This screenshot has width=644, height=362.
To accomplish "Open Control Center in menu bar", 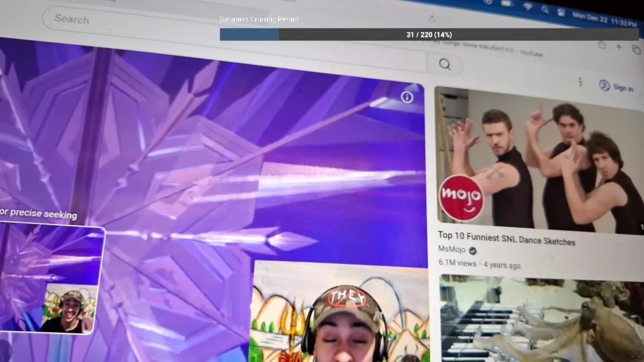I will coord(561,12).
